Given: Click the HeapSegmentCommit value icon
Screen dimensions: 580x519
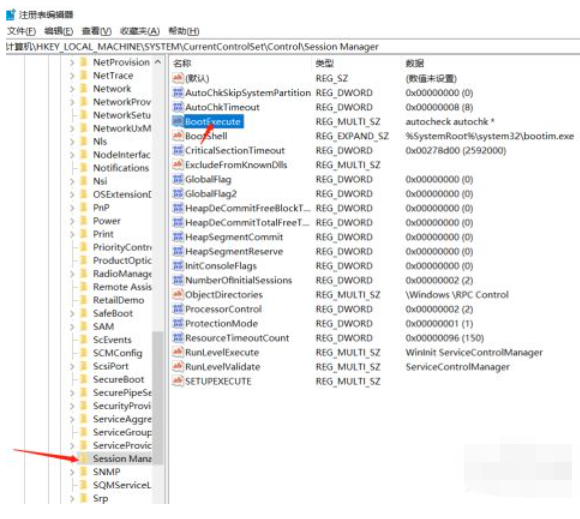Looking at the screenshot, I should point(178,237).
